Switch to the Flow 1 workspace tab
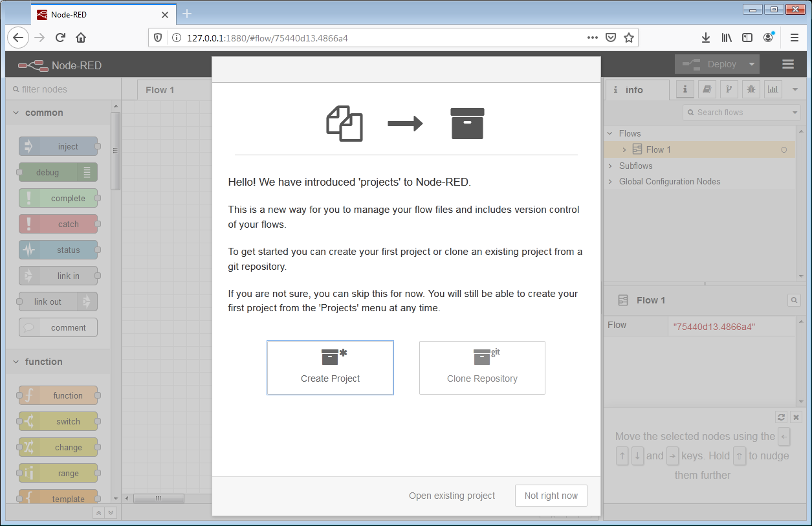This screenshot has width=812, height=526. point(160,90)
